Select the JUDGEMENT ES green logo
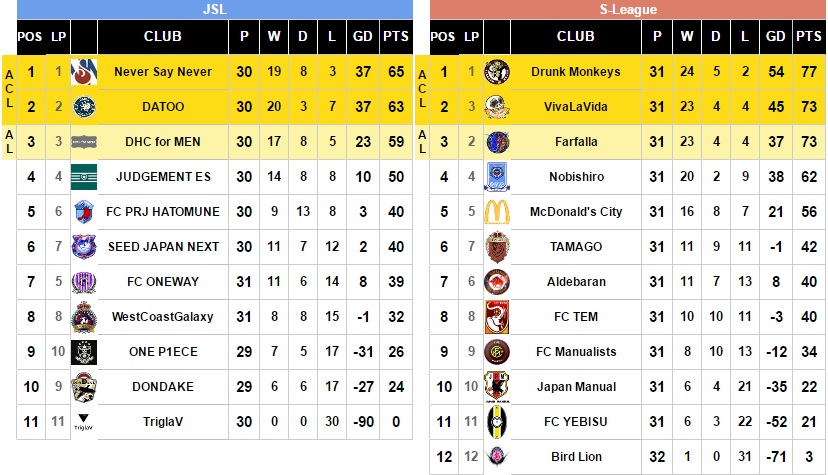 [84, 177]
